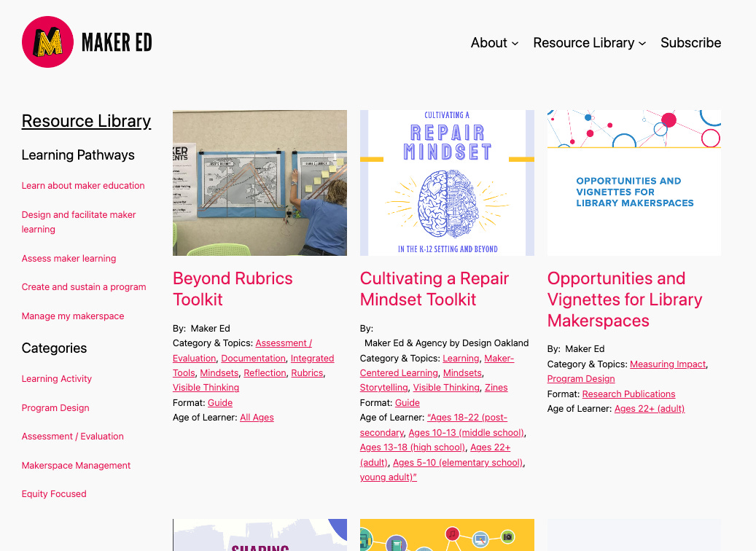Select Assess maker learning pathway
This screenshot has height=551, width=756.
tap(69, 259)
